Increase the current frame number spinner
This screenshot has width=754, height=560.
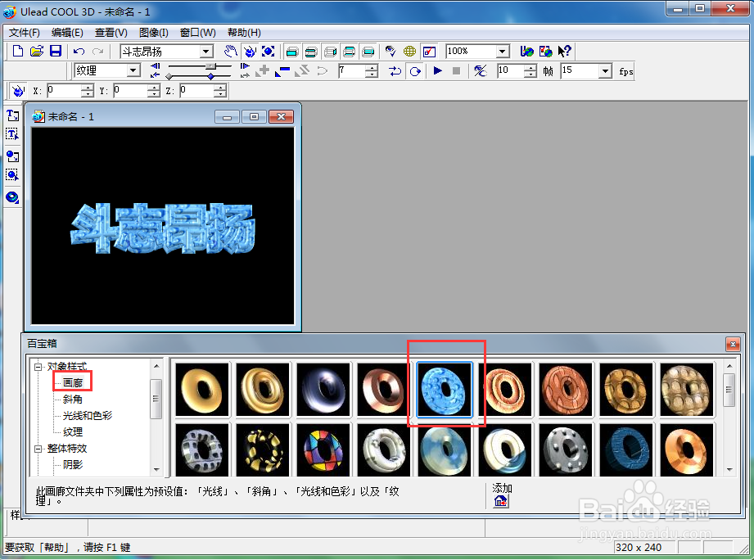tap(371, 68)
